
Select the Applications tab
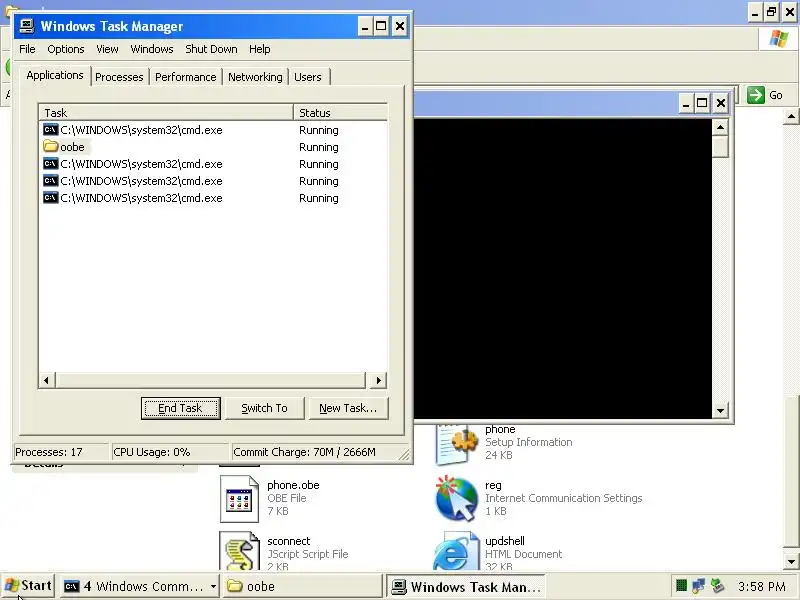point(55,75)
